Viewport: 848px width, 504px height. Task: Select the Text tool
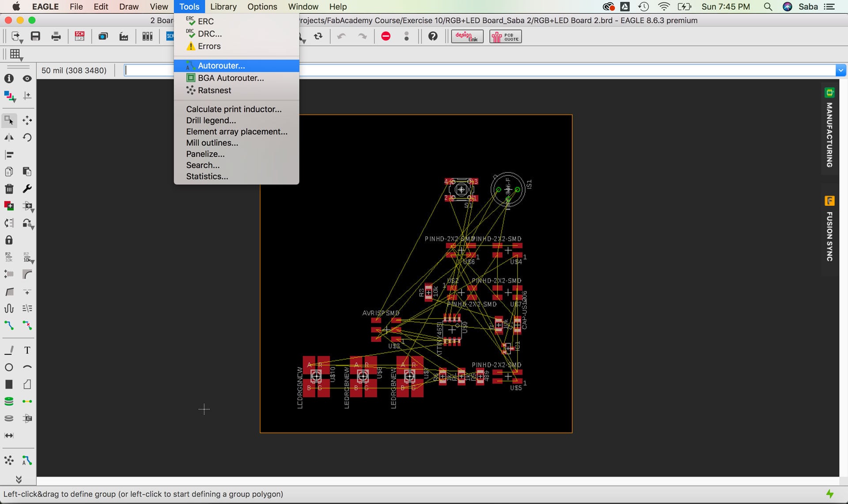coord(27,350)
